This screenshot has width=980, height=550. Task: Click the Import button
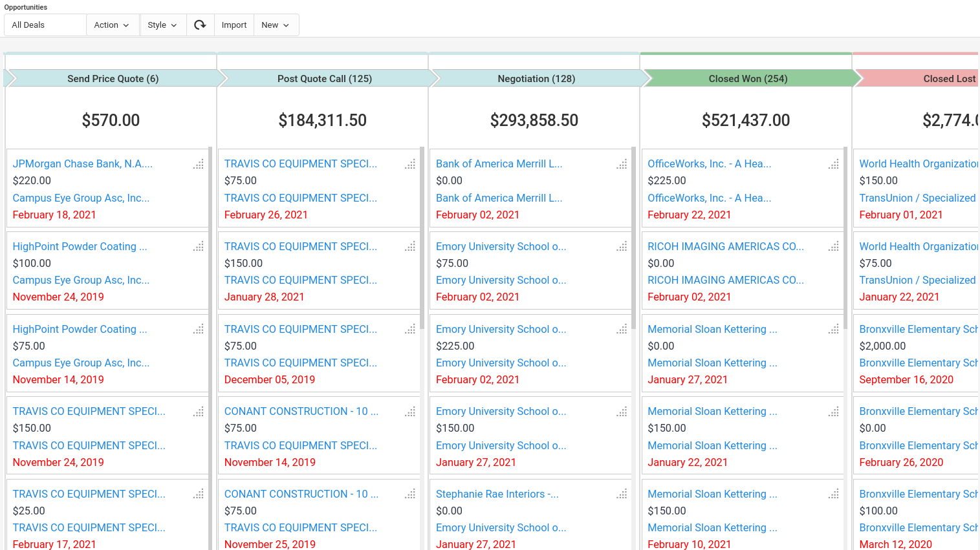coord(234,25)
